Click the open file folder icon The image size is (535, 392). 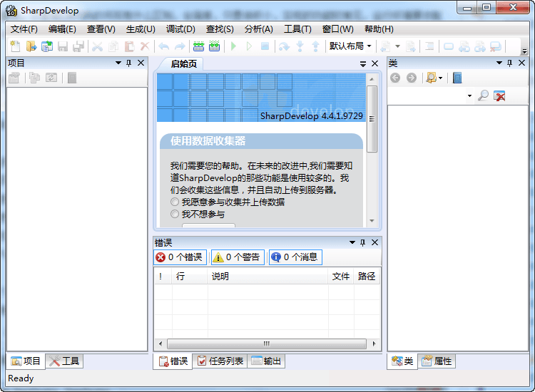pos(31,46)
